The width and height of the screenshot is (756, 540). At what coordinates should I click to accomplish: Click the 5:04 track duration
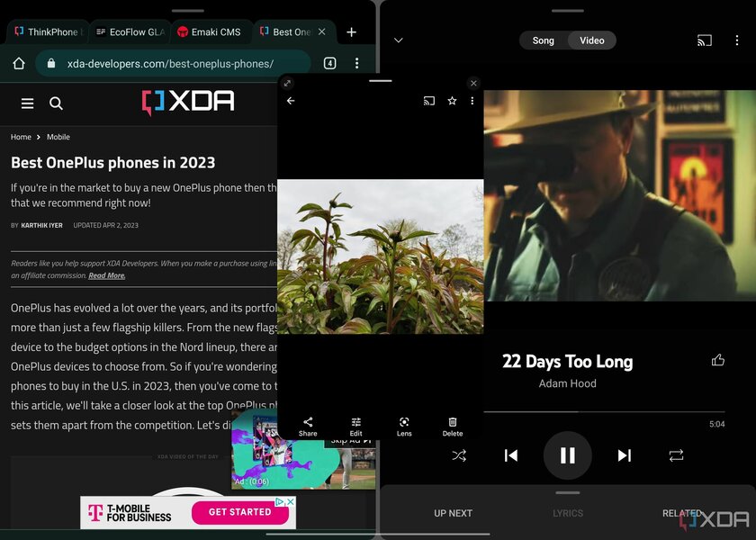pyautogui.click(x=717, y=424)
